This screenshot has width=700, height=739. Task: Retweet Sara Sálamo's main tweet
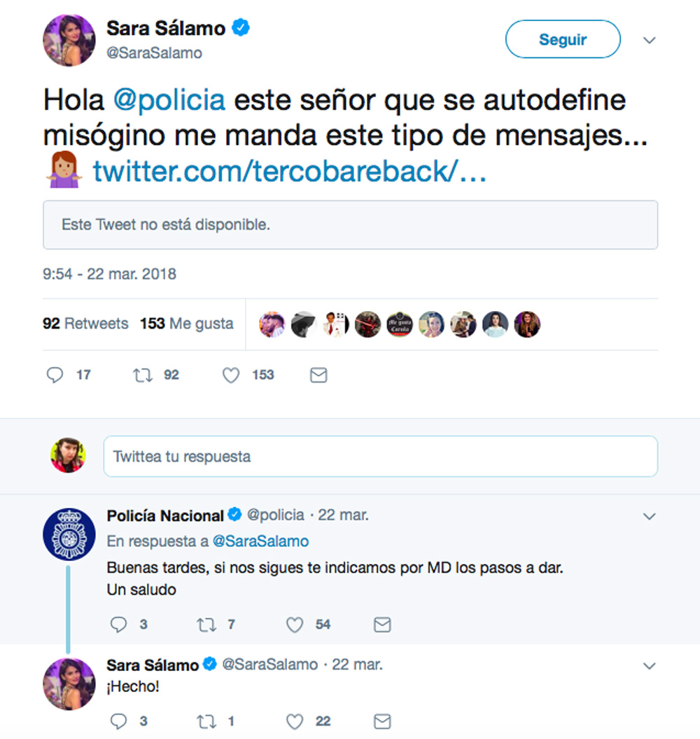143,375
